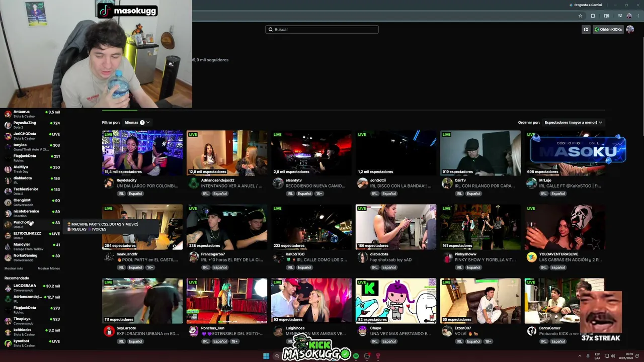Open Windows taskbar search

(x=277, y=356)
